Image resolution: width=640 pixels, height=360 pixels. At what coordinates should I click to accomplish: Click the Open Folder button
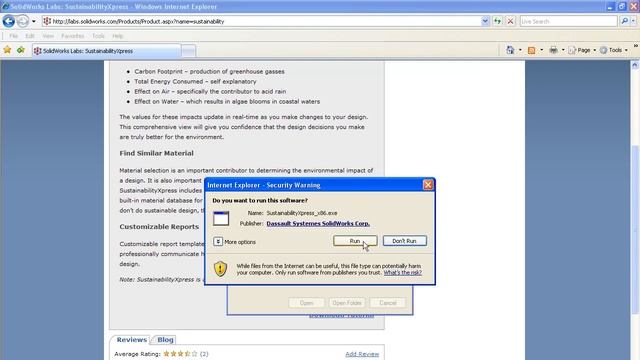[x=347, y=303]
